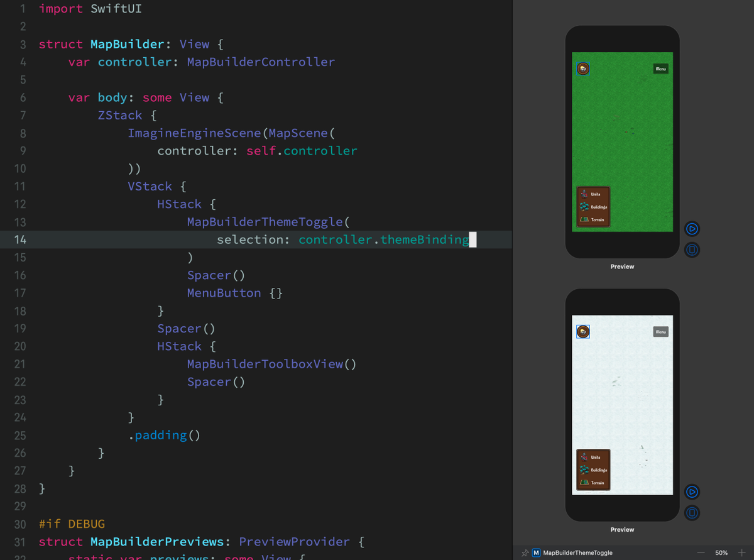Click 'Spacer()' on line 22

(216, 382)
